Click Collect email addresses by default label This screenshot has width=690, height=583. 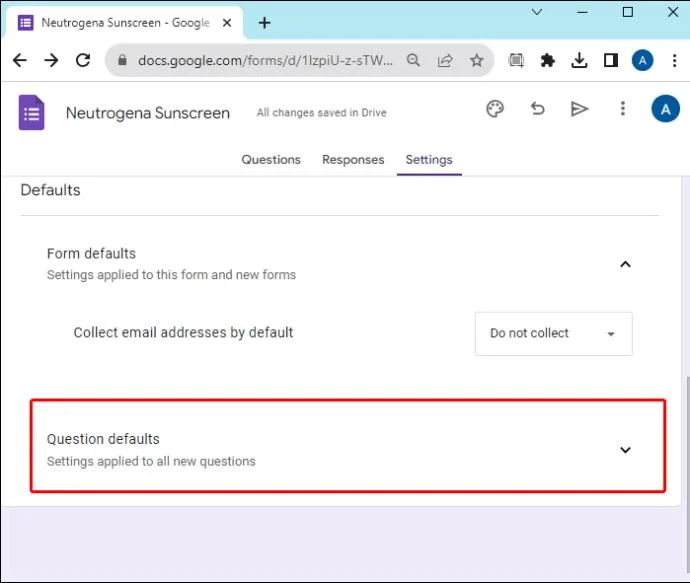coord(183,333)
